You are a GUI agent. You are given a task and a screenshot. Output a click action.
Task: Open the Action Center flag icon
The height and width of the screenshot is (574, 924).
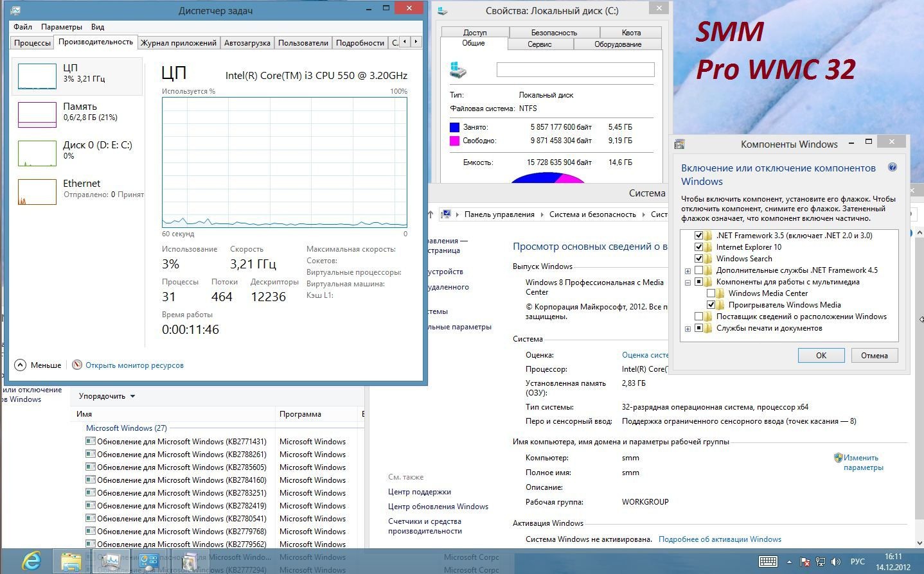pyautogui.click(x=804, y=562)
